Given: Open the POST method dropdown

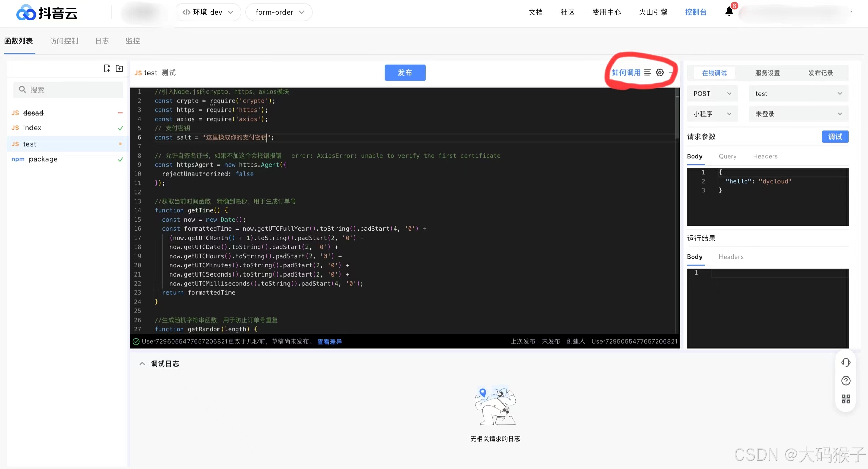Looking at the screenshot, I should tap(712, 94).
